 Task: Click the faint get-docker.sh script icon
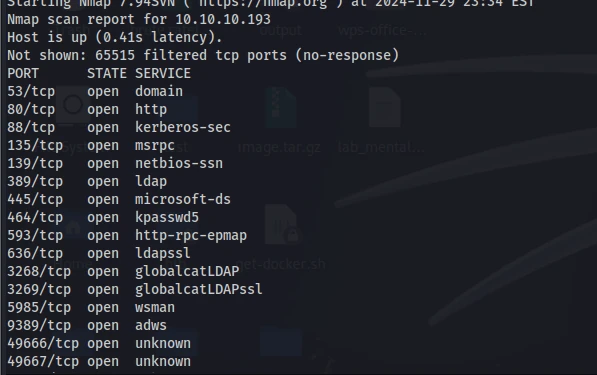point(281,225)
